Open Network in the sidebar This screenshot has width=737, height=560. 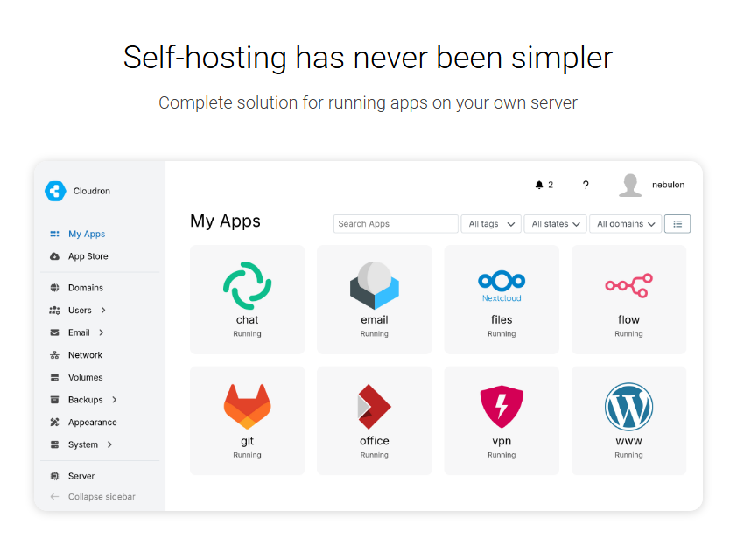85,355
